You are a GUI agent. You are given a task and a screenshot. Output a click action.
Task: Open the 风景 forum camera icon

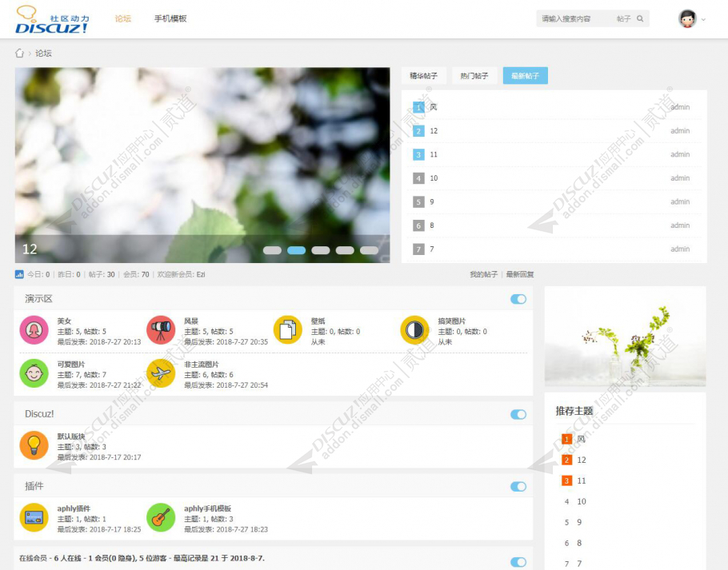(x=161, y=329)
